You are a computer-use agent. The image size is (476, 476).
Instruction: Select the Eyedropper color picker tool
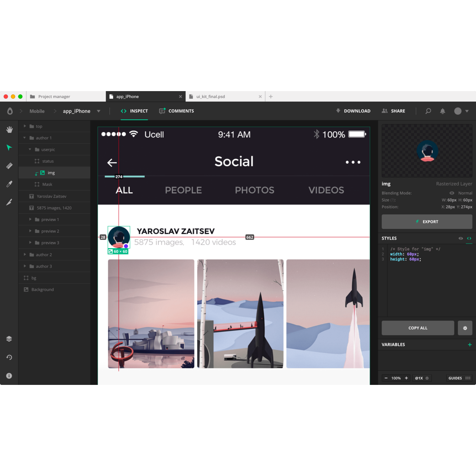pos(9,184)
